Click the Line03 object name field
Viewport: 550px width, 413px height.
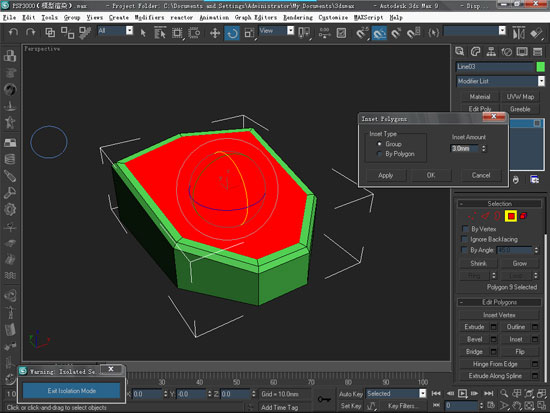(x=495, y=67)
